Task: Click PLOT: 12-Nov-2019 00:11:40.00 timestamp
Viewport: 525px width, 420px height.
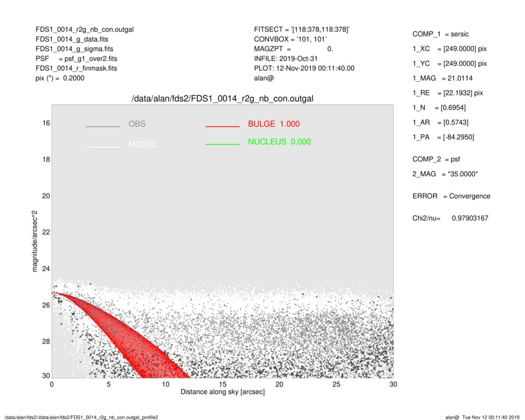Action: [304, 68]
